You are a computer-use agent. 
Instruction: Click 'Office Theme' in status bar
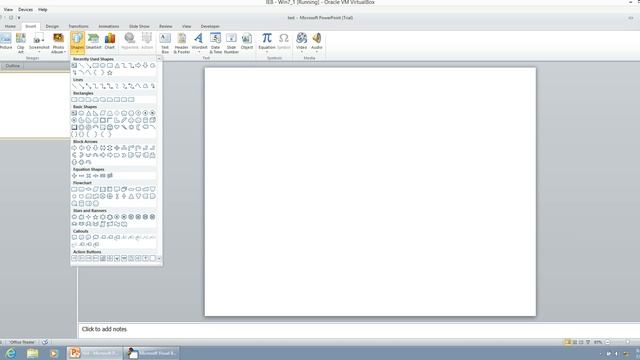click(x=22, y=342)
